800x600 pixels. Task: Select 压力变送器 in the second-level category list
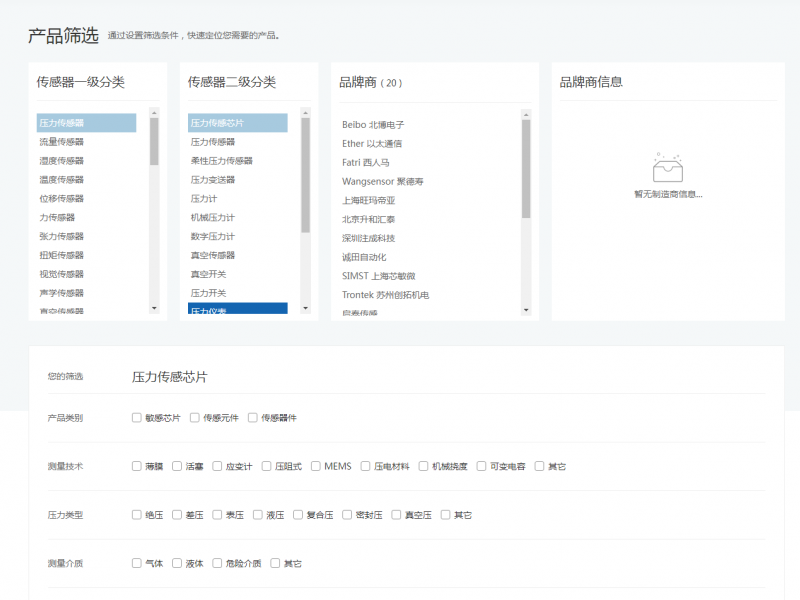pos(213,180)
